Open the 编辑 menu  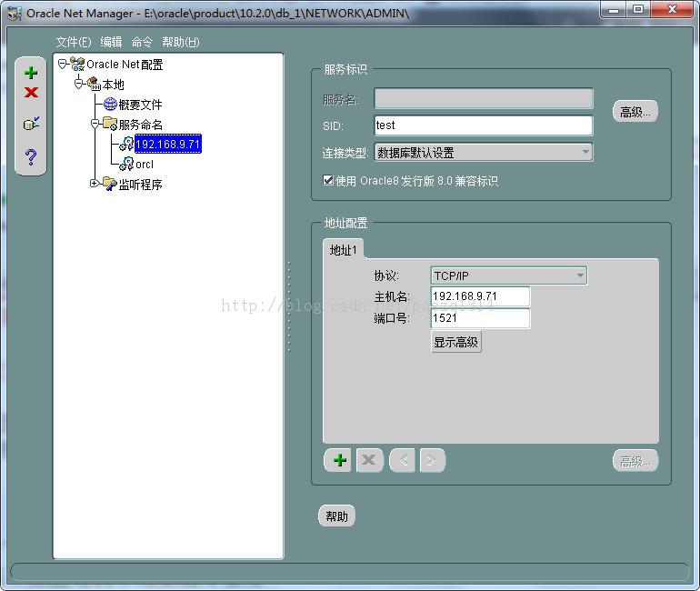[111, 42]
